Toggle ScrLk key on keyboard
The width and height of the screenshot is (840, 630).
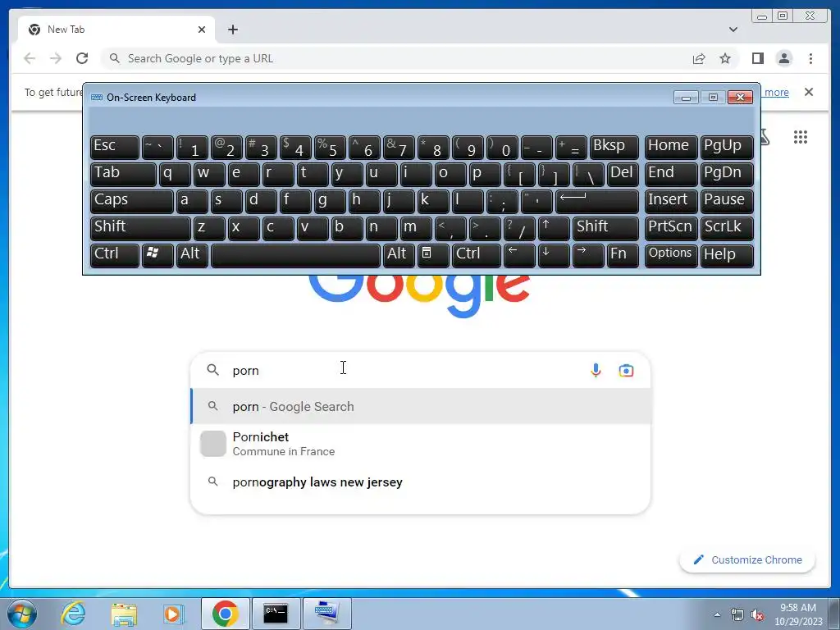tap(727, 228)
